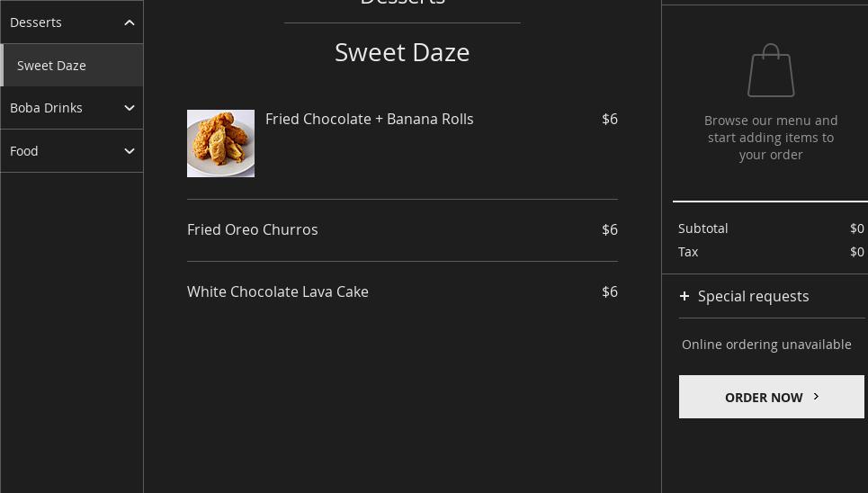Expand the Food category chevron
The width and height of the screenshot is (868, 493).
(x=130, y=151)
